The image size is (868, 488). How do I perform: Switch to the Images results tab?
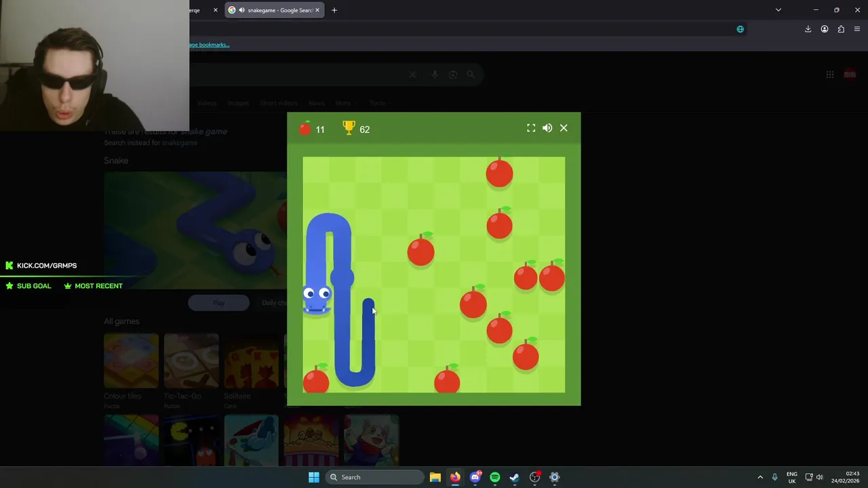point(238,103)
